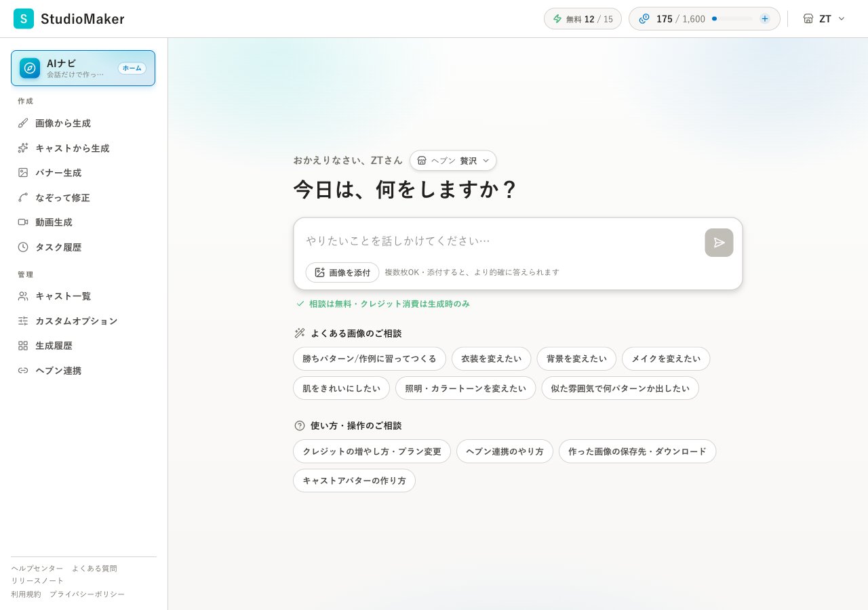Choose the 背景を変えたい suggestion chip
Image resolution: width=868 pixels, height=610 pixels.
point(576,359)
